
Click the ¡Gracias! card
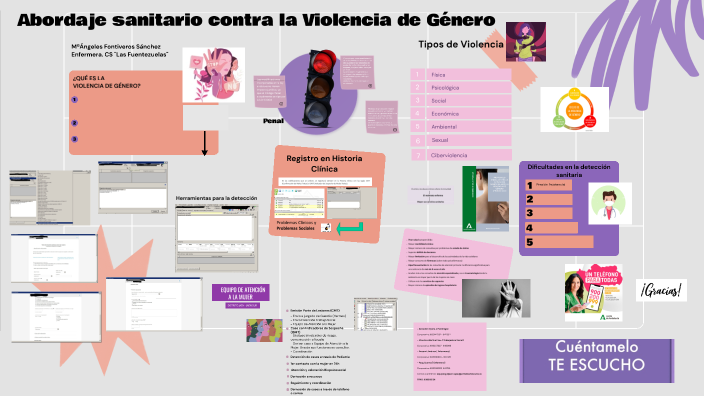pyautogui.click(x=661, y=290)
